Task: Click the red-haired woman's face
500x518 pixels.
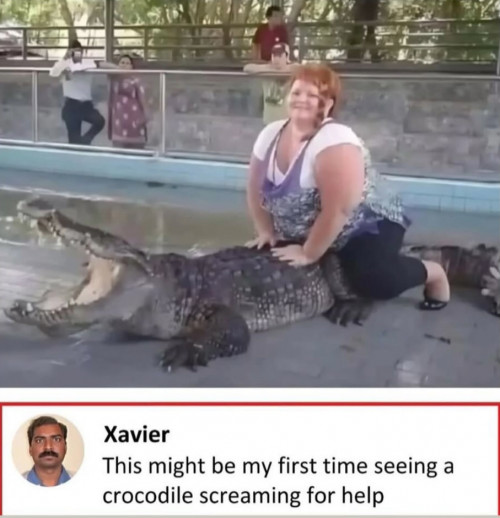Action: click(x=307, y=98)
